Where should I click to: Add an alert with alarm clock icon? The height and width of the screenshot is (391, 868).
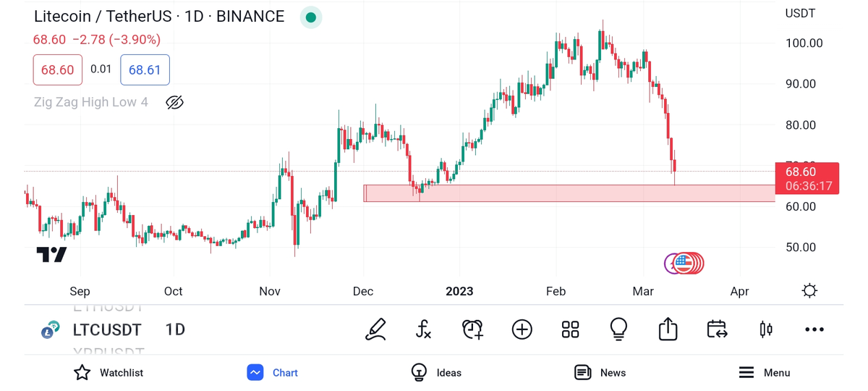coord(472,329)
